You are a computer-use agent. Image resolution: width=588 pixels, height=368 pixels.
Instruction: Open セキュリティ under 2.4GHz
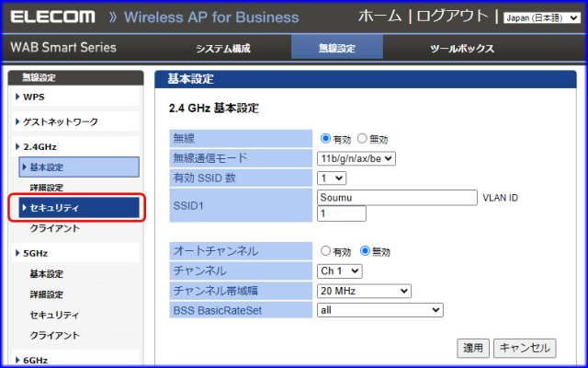55,208
